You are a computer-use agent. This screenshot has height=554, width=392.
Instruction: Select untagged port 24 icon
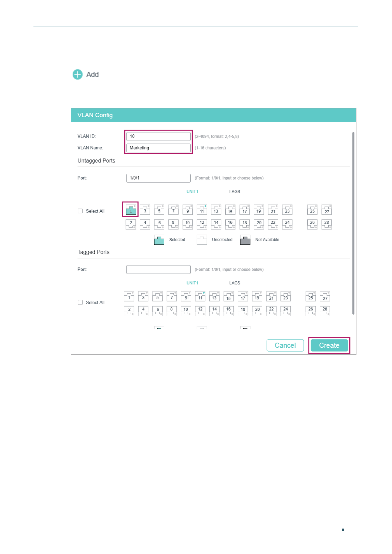(287, 224)
